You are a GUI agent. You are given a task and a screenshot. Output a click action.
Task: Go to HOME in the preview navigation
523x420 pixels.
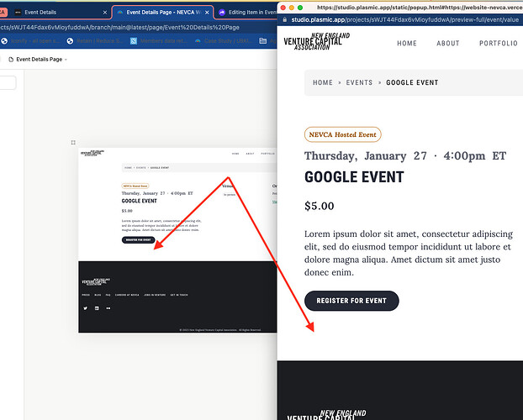pos(407,44)
